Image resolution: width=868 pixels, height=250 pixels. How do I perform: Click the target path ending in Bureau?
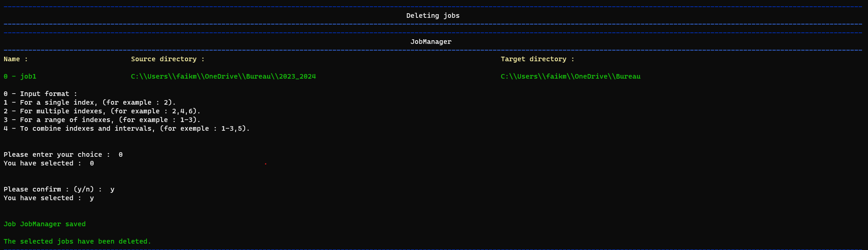click(x=570, y=76)
